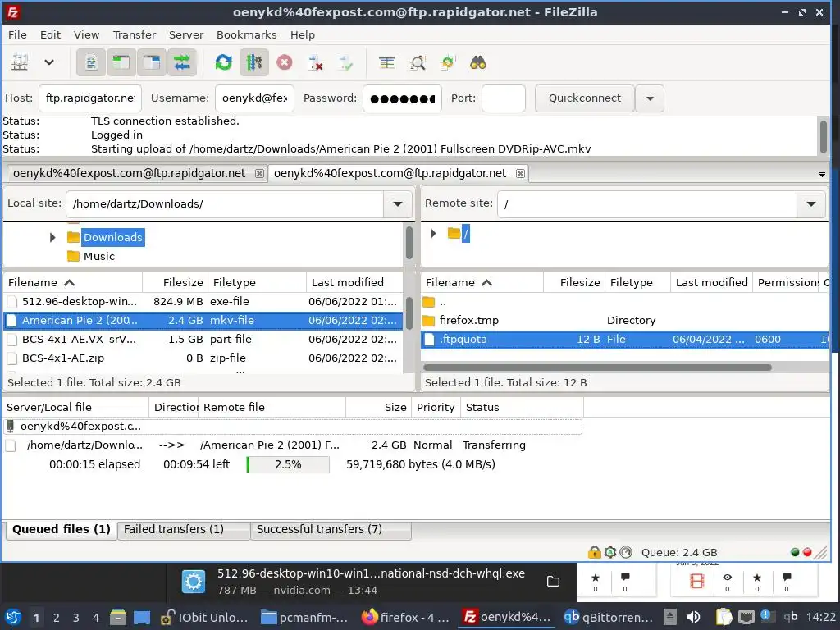Search files with binoculars icon
840x630 pixels.
coord(478,62)
